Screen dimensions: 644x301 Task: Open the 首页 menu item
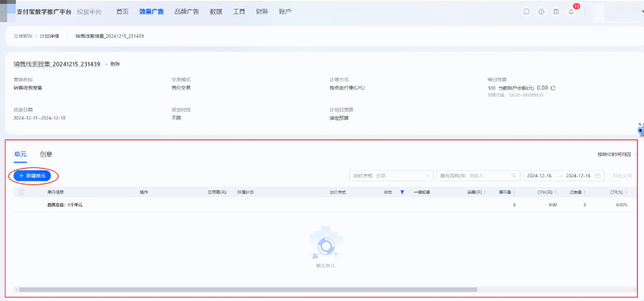pyautogui.click(x=123, y=12)
